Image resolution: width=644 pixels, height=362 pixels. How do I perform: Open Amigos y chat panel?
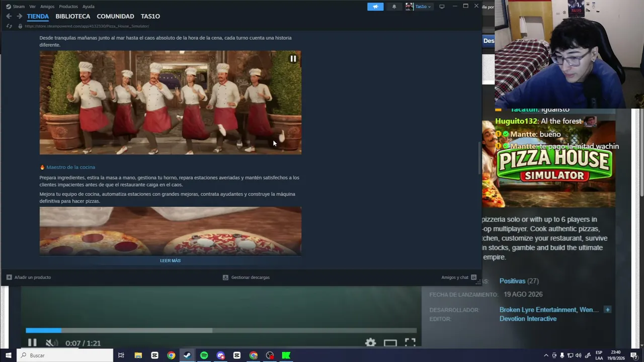[x=459, y=277]
